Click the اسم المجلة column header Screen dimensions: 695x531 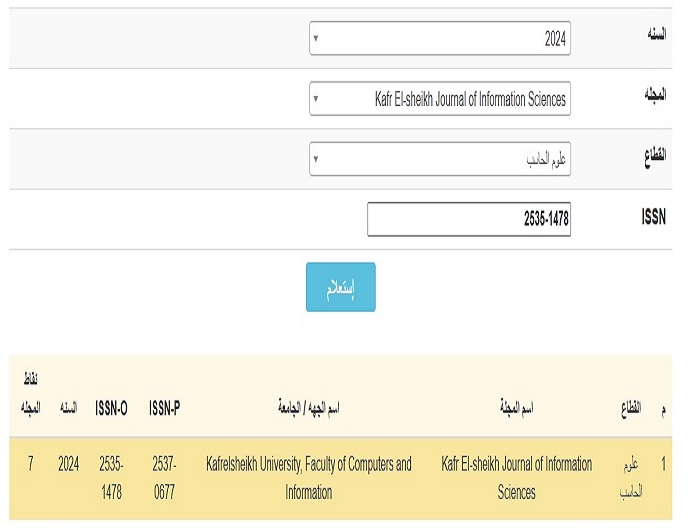(x=516, y=408)
